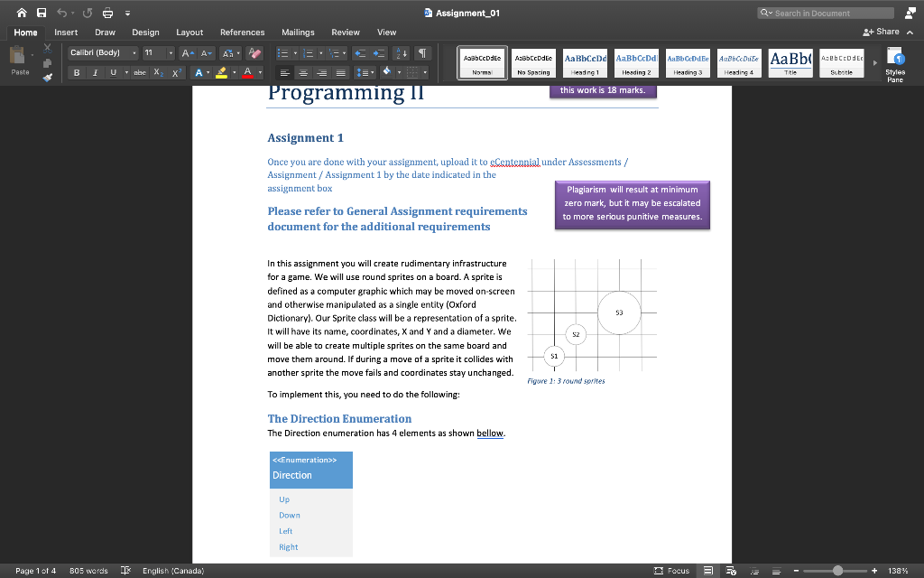Open the Share button
Image resolution: width=924 pixels, height=578 pixels.
pos(881,32)
